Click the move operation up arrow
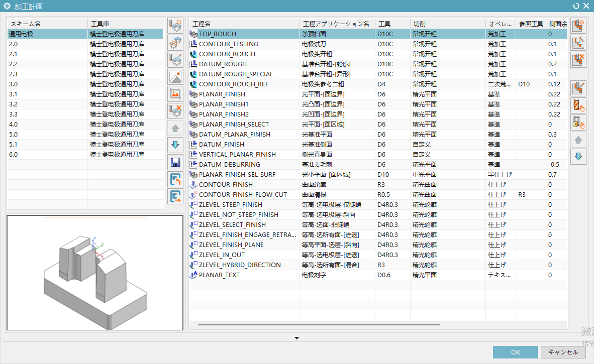 coord(578,140)
